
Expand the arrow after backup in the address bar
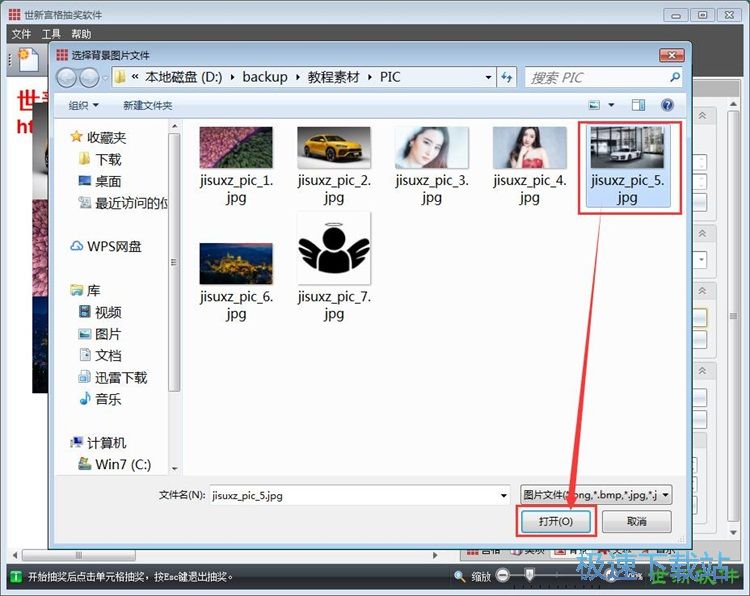click(x=297, y=77)
